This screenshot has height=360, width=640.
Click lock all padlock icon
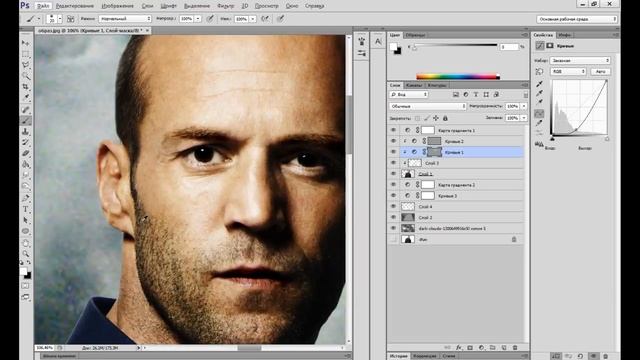445,118
